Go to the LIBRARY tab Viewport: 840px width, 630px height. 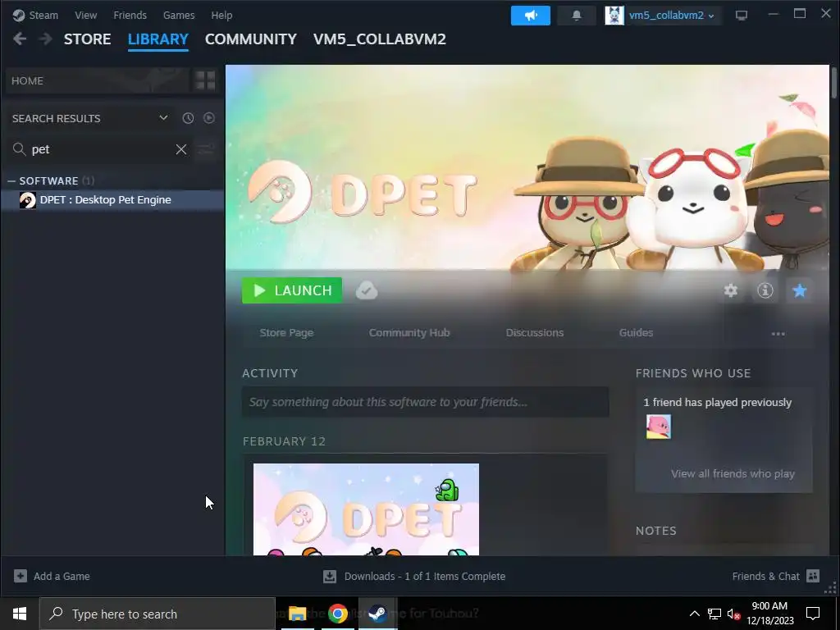point(158,39)
